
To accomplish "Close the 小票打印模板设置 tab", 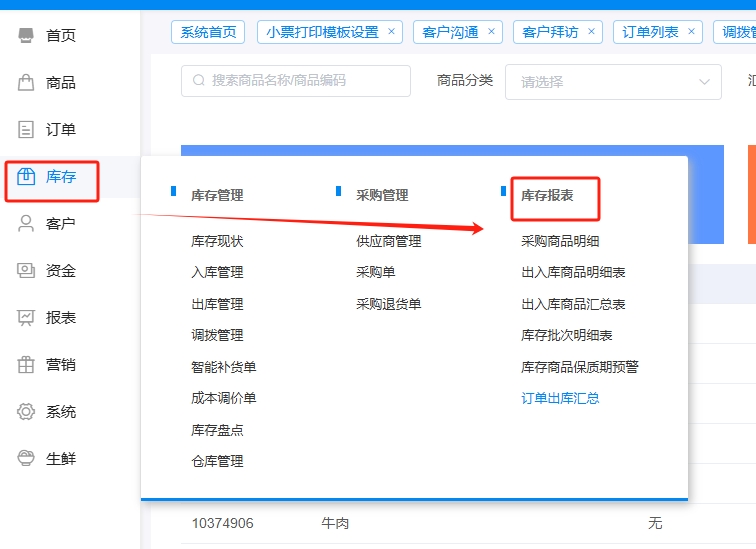I will (391, 32).
